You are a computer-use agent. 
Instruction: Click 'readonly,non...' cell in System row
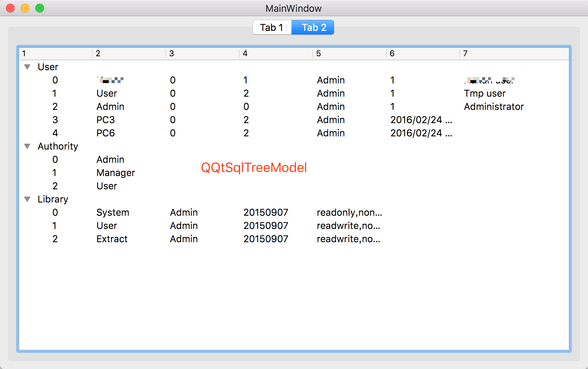(349, 212)
